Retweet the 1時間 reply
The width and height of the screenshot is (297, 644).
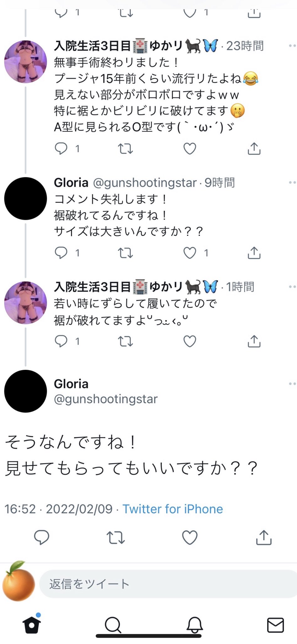pyautogui.click(x=125, y=341)
